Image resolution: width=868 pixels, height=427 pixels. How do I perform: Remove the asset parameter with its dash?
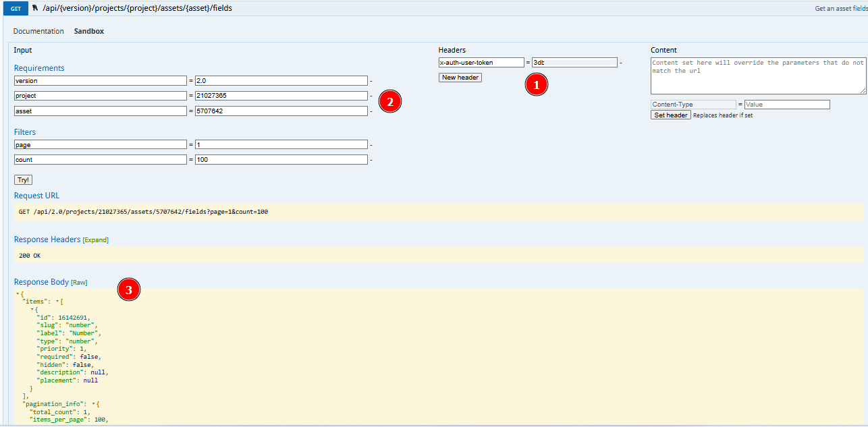371,111
